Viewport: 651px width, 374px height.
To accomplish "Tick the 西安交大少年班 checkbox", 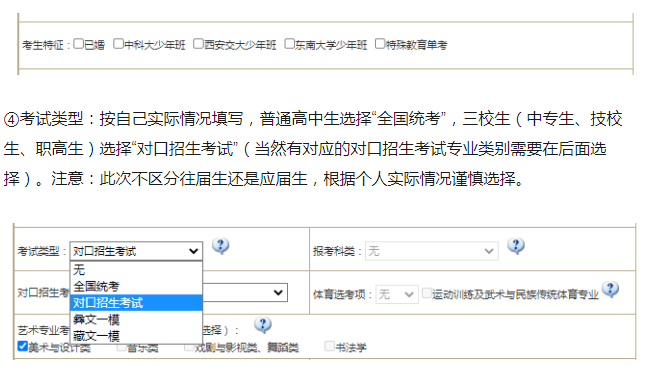I will pyautogui.click(x=198, y=44).
